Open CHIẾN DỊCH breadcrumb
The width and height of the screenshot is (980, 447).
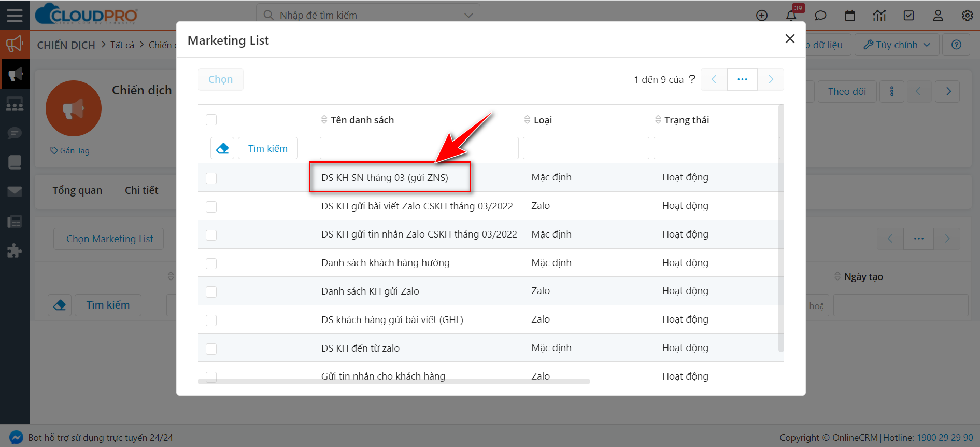click(66, 45)
